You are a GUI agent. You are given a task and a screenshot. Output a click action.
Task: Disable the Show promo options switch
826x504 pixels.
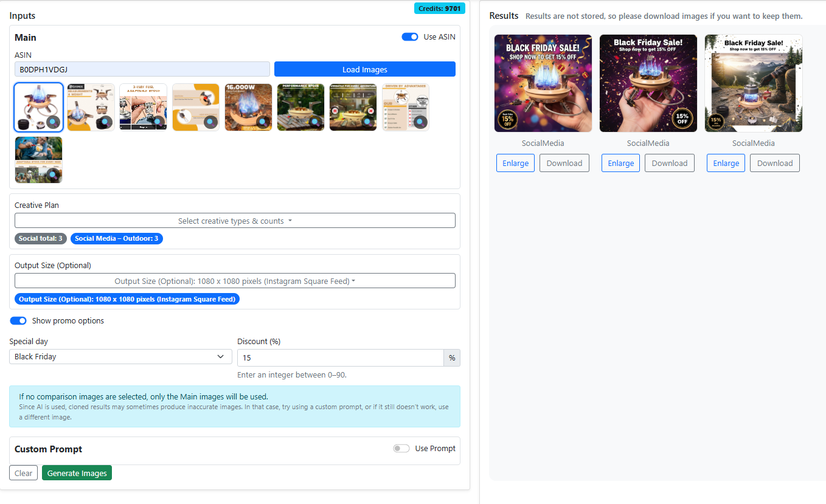[18, 321]
